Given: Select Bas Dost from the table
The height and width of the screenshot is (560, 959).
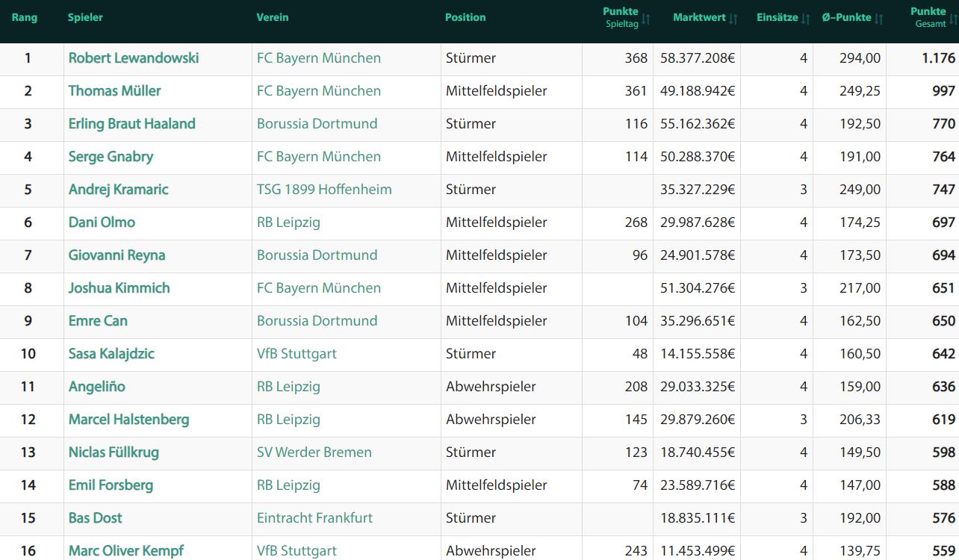Looking at the screenshot, I should click(96, 518).
